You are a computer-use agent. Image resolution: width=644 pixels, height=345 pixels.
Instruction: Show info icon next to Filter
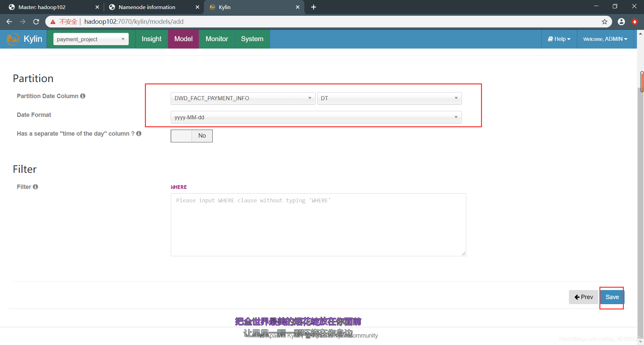point(36,187)
